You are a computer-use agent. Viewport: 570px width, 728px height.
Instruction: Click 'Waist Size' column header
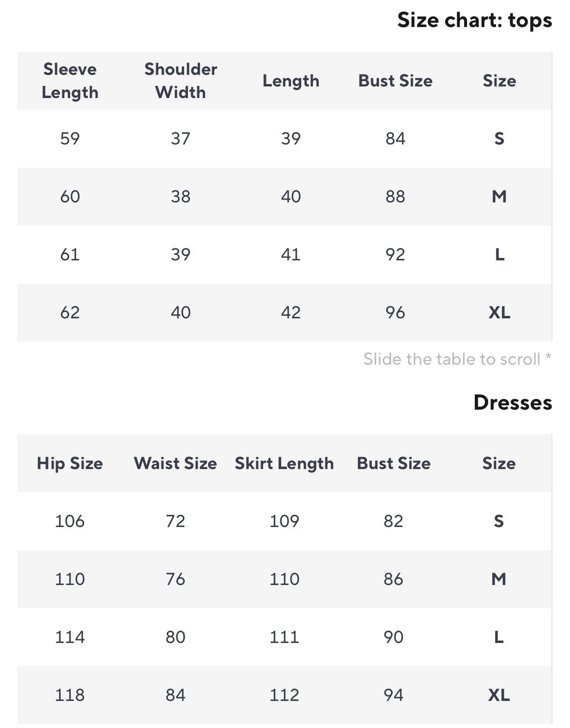pyautogui.click(x=175, y=463)
